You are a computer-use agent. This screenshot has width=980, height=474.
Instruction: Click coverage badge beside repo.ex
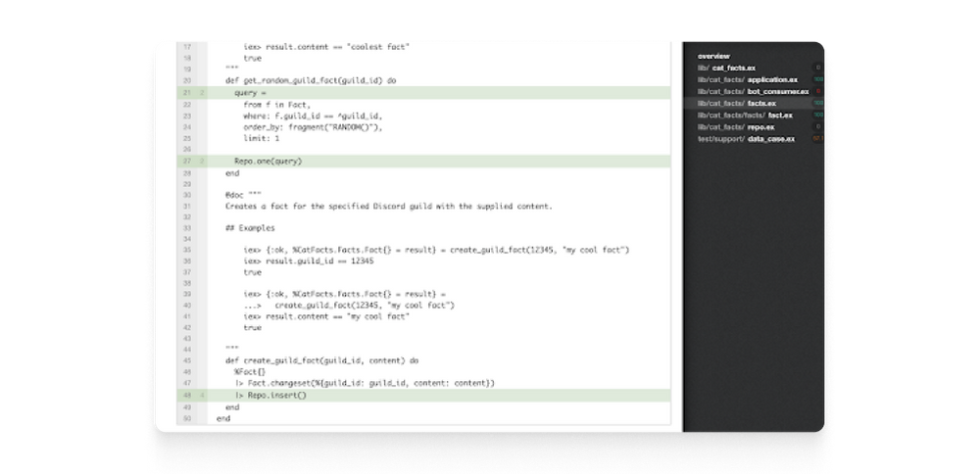click(818, 127)
